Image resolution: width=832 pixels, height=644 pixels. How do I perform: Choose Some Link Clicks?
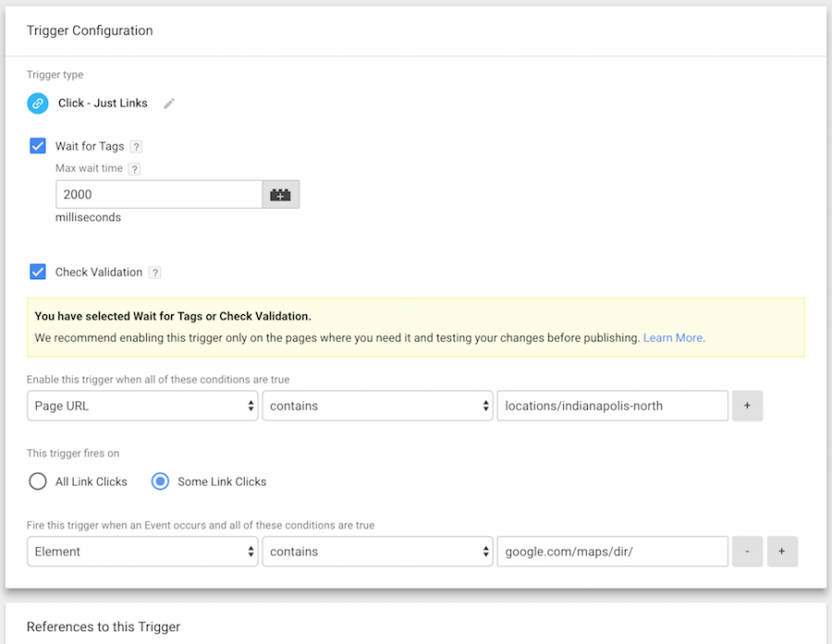tap(161, 480)
